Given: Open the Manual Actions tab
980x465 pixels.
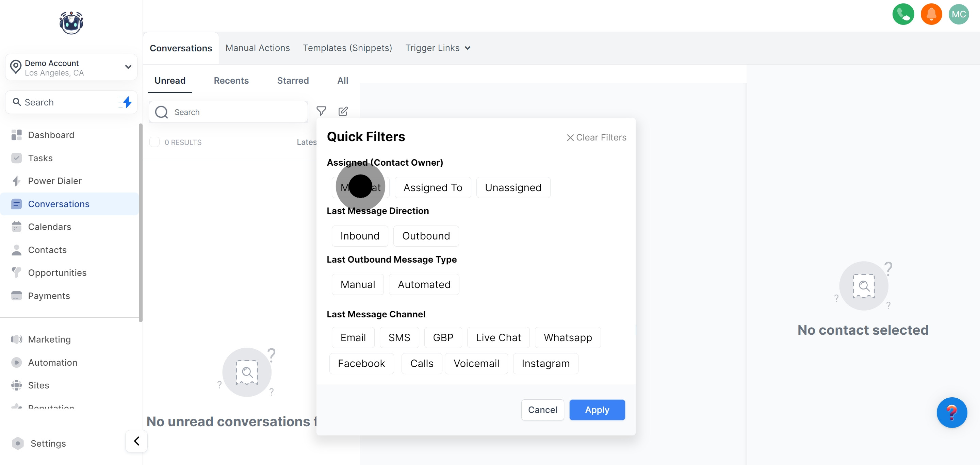Looking at the screenshot, I should coord(258,48).
